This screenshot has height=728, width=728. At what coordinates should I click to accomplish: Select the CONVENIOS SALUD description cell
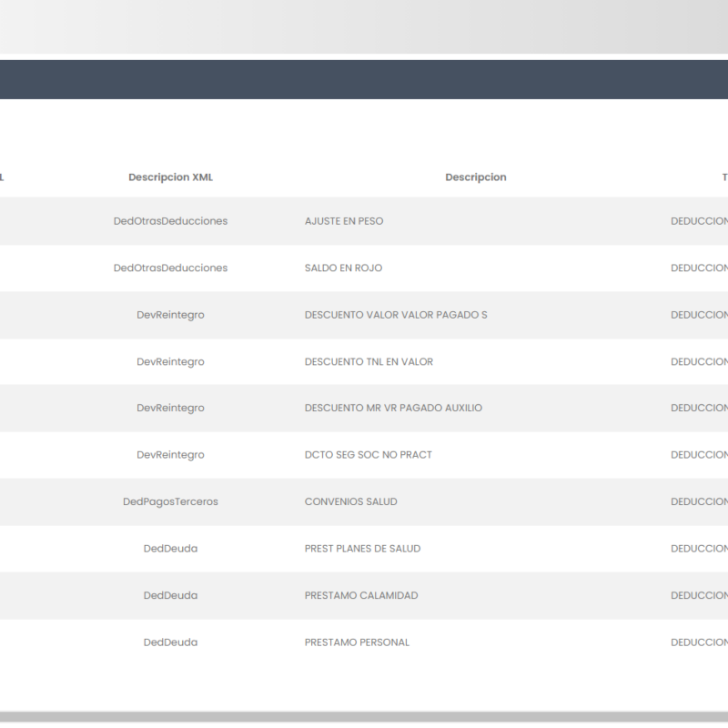point(350,502)
